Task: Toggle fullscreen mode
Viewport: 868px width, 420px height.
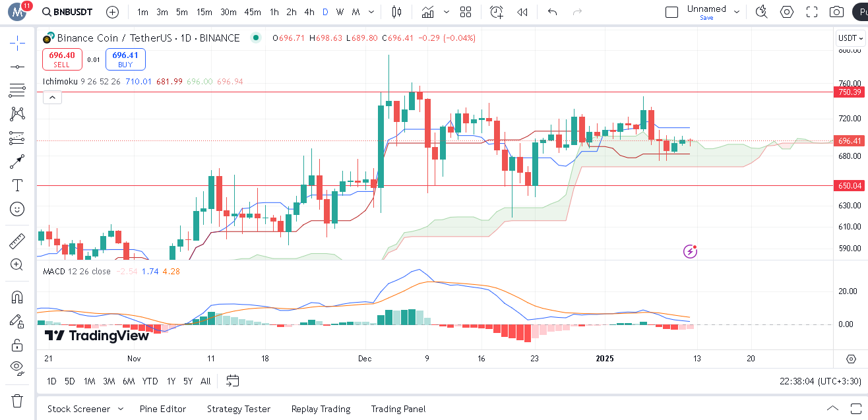Action: click(x=812, y=12)
